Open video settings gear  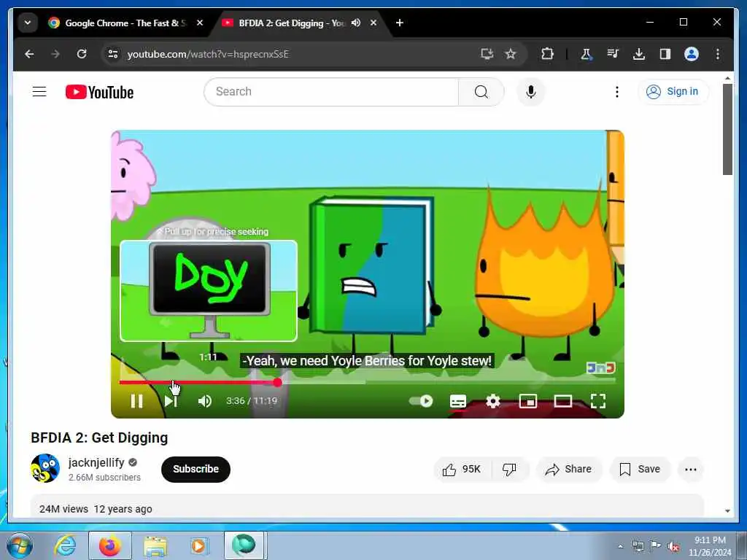pyautogui.click(x=493, y=401)
